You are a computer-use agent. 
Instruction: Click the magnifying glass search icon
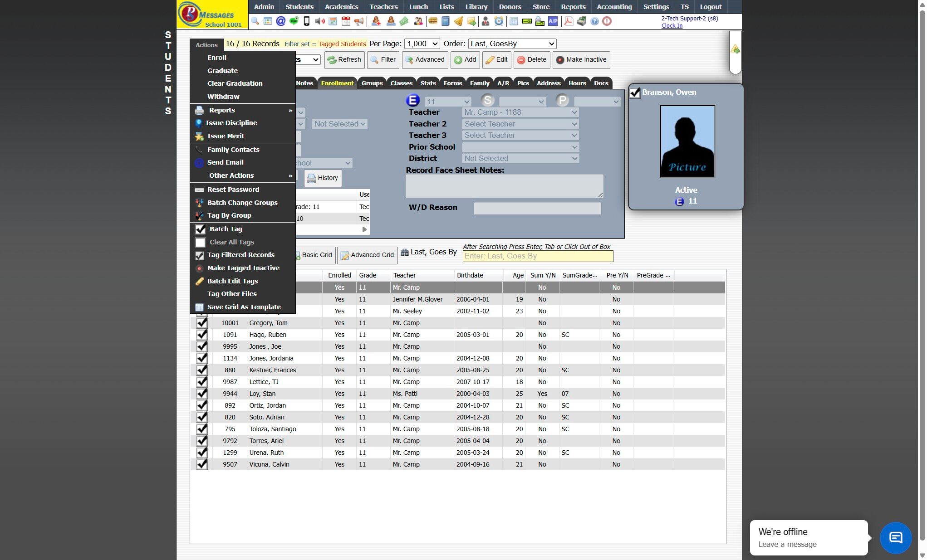tap(255, 21)
